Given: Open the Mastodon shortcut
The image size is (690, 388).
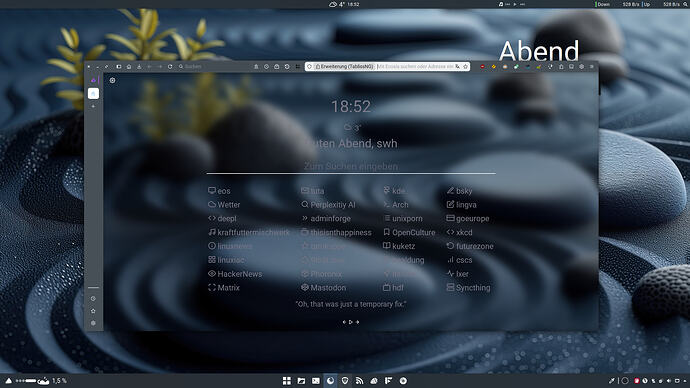Looking at the screenshot, I should point(323,287).
